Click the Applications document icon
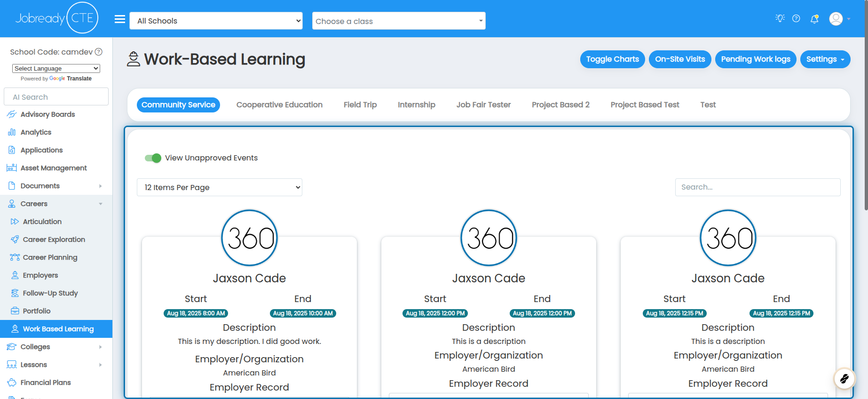This screenshot has width=868, height=399. (x=12, y=150)
